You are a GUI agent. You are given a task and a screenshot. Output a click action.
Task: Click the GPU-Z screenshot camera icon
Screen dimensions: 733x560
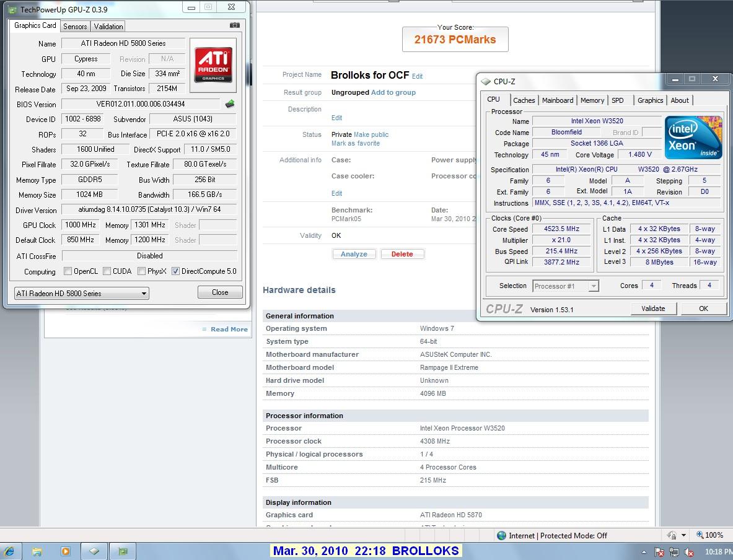[x=235, y=25]
